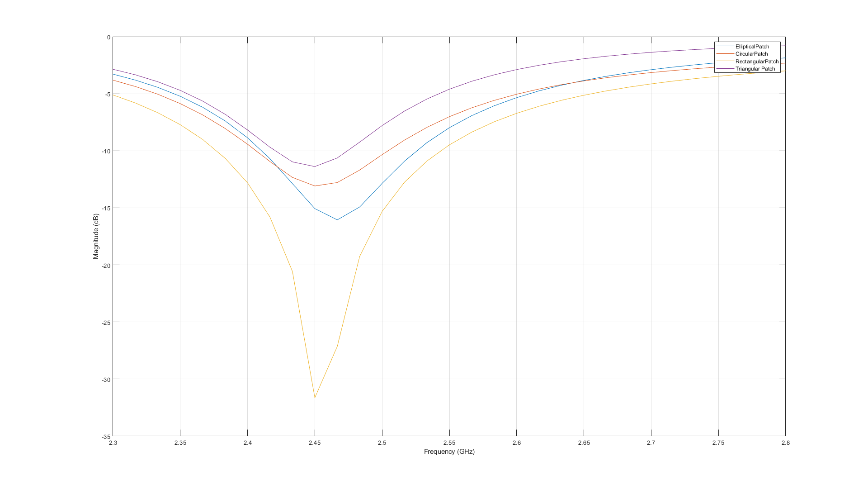Click blue line sample in legend
Image resolution: width=868 pixels, height=490 pixels.
click(x=725, y=47)
